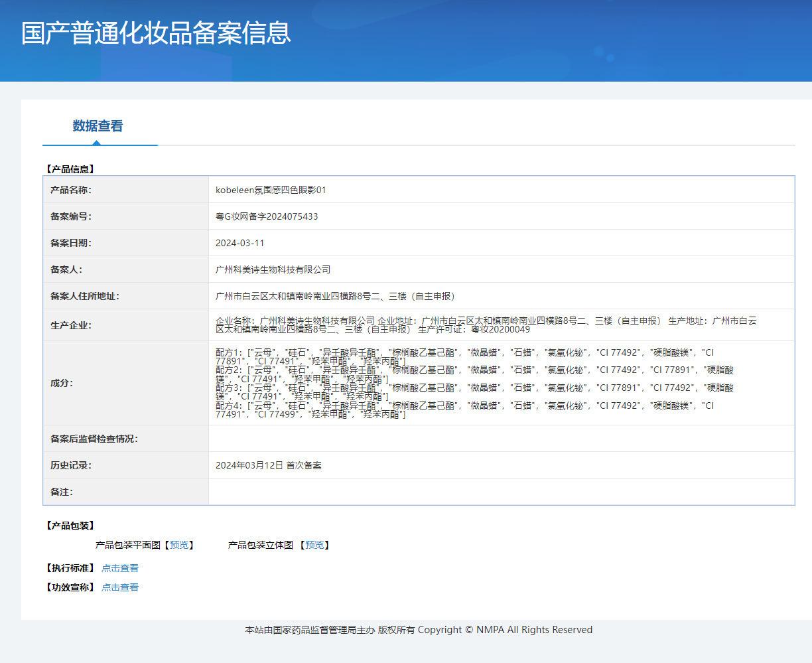This screenshot has width=812, height=663.
Task: Click the 配方4 ingredient line
Action: [x=464, y=409]
